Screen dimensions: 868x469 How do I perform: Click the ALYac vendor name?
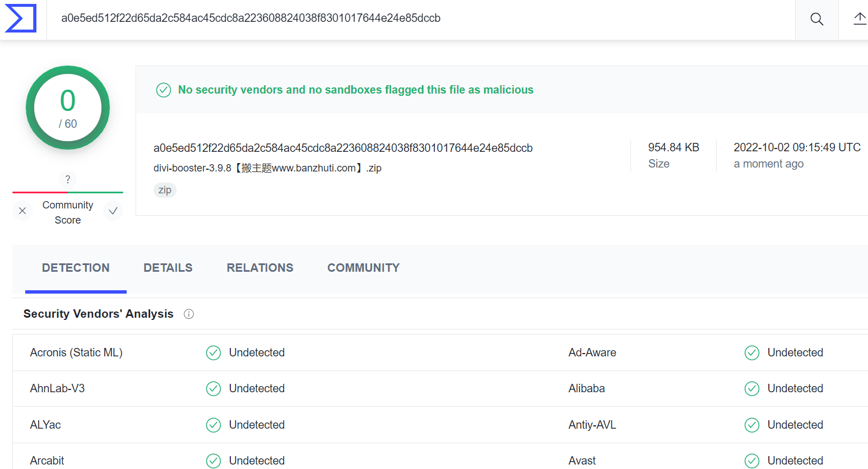point(45,425)
